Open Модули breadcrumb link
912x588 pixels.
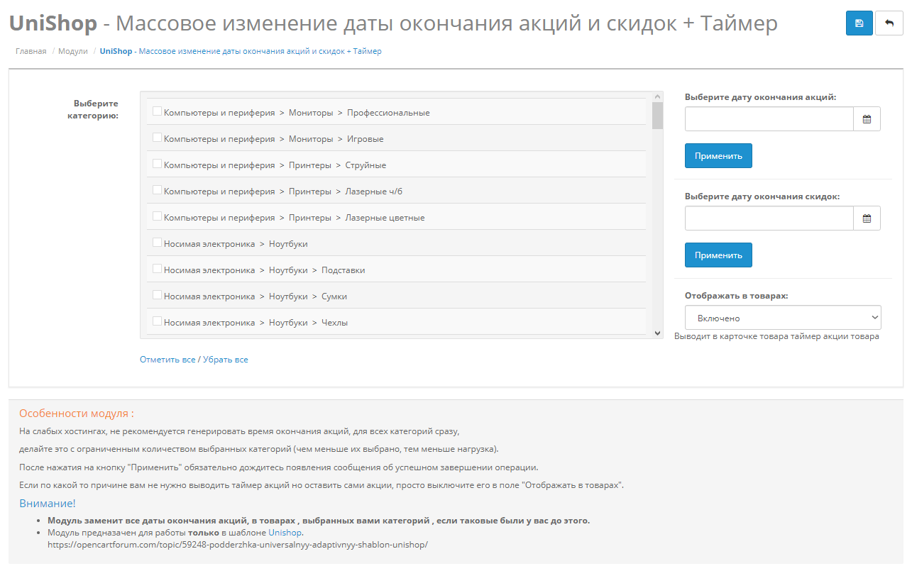pyautogui.click(x=73, y=51)
